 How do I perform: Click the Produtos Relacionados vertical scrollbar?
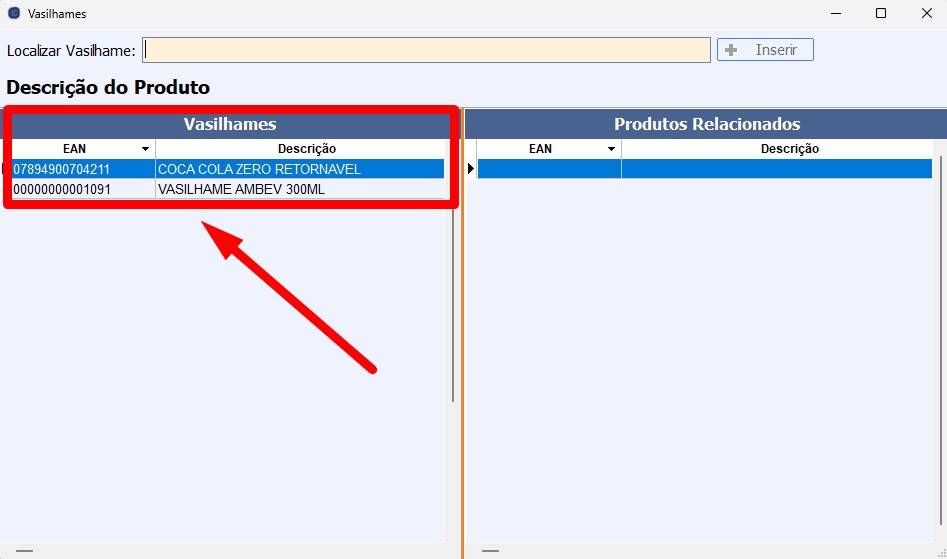point(941,338)
